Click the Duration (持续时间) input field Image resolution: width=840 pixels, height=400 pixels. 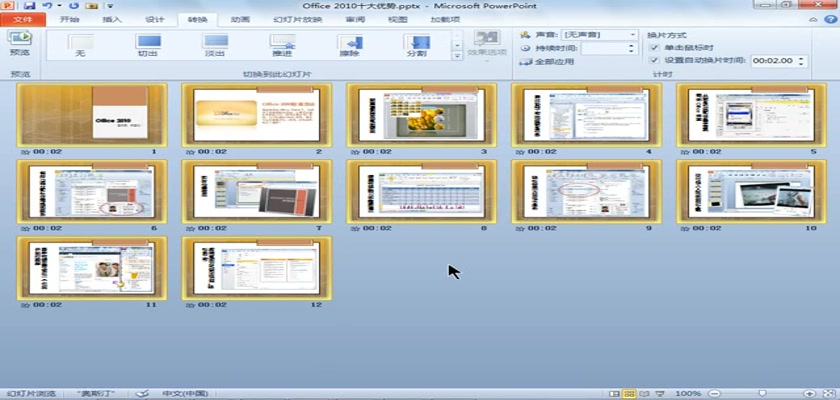click(604, 48)
